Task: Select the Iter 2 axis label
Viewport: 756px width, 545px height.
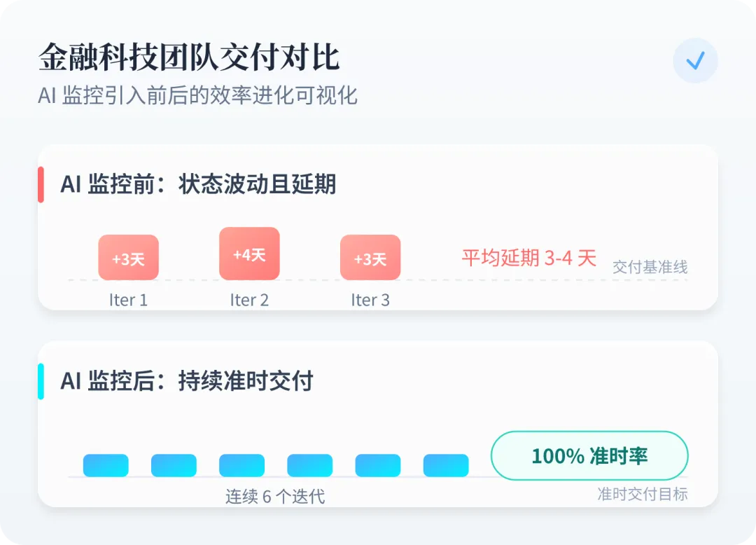Action: pyautogui.click(x=249, y=301)
